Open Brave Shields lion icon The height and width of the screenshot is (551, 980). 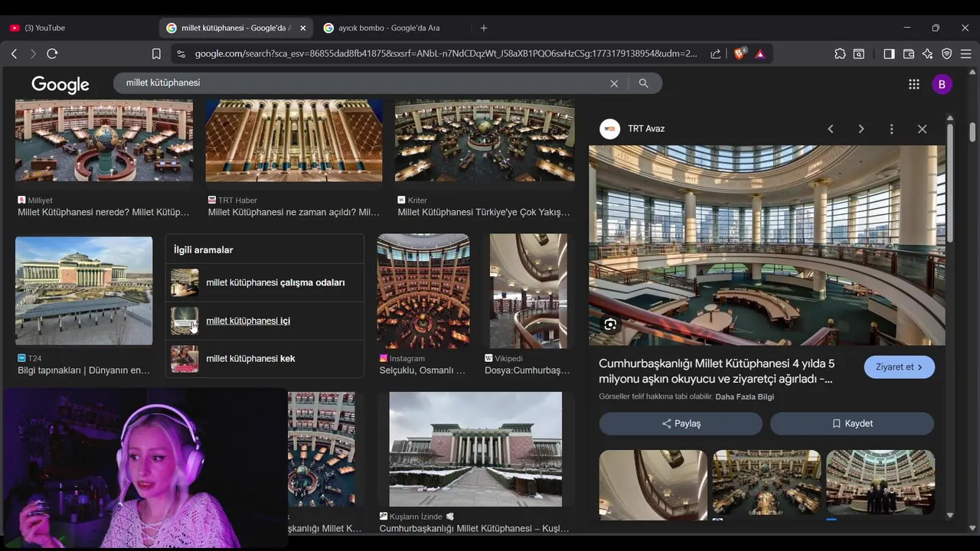pyautogui.click(x=740, y=54)
